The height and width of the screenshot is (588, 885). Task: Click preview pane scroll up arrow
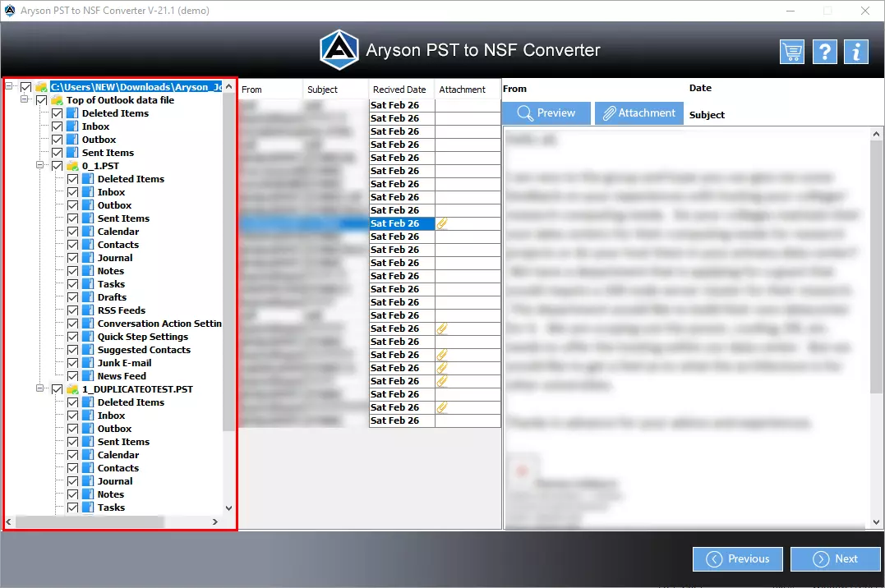tap(876, 135)
